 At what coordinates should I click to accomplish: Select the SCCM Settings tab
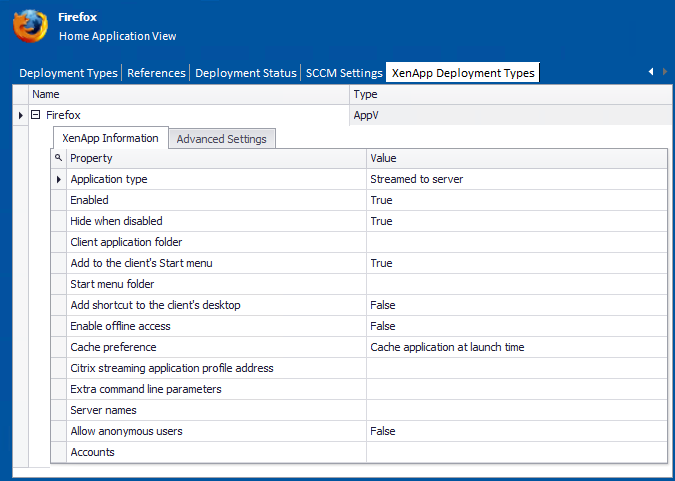point(344,73)
